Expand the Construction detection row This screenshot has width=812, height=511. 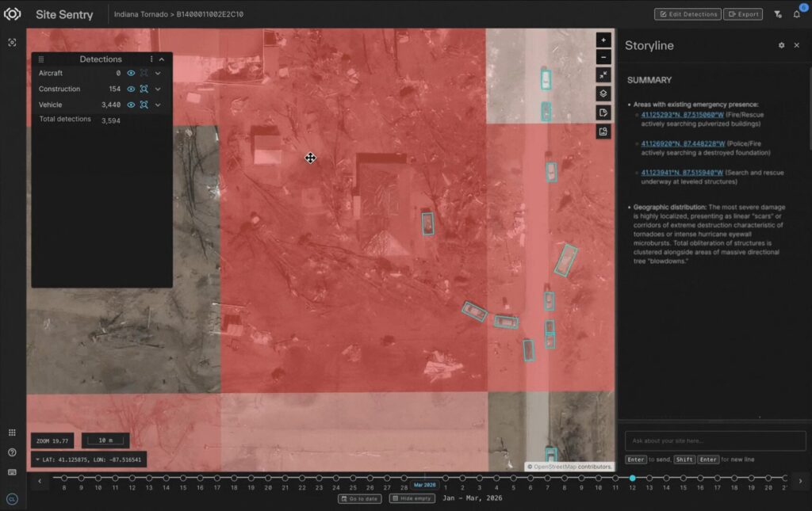(x=158, y=89)
